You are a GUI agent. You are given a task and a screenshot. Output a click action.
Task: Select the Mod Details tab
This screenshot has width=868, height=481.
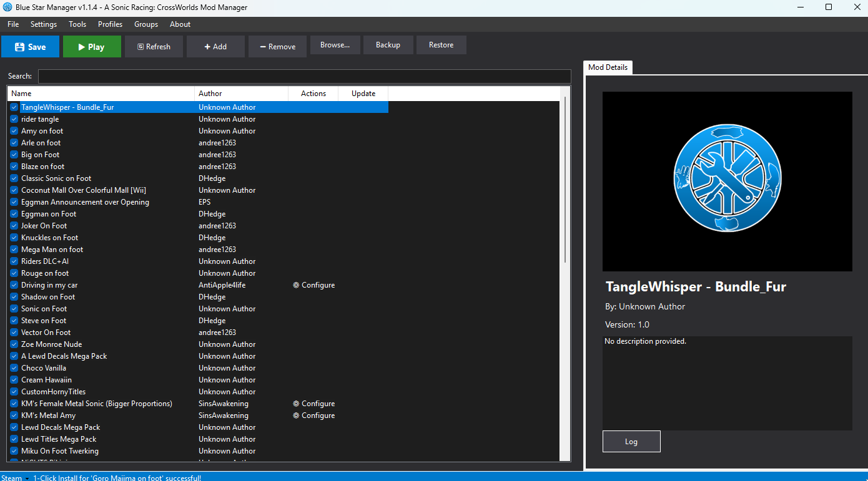[608, 67]
